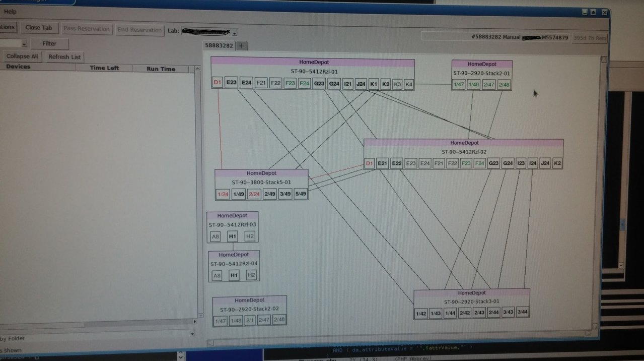644x361 pixels.
Task: Select port K1 on ST-90-5412Rzl-01
Action: (x=374, y=84)
